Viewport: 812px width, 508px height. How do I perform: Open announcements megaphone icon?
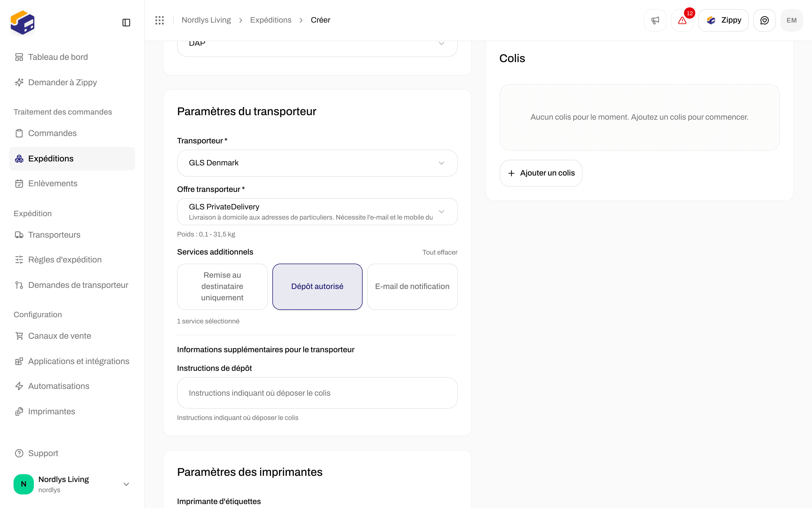click(655, 20)
